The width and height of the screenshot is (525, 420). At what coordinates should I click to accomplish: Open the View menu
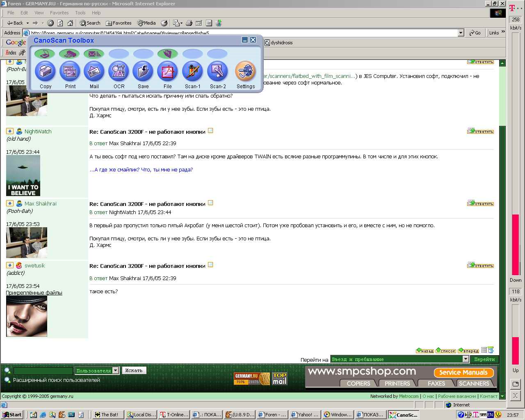coord(39,13)
